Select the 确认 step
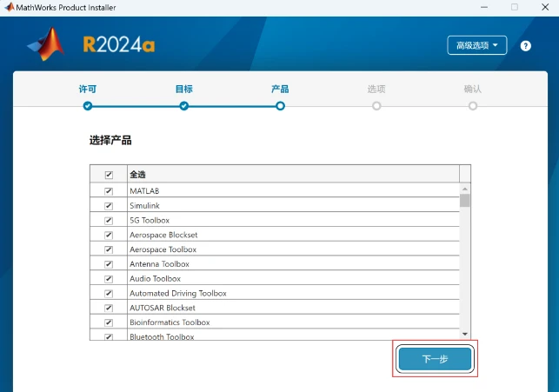 pyautogui.click(x=473, y=106)
